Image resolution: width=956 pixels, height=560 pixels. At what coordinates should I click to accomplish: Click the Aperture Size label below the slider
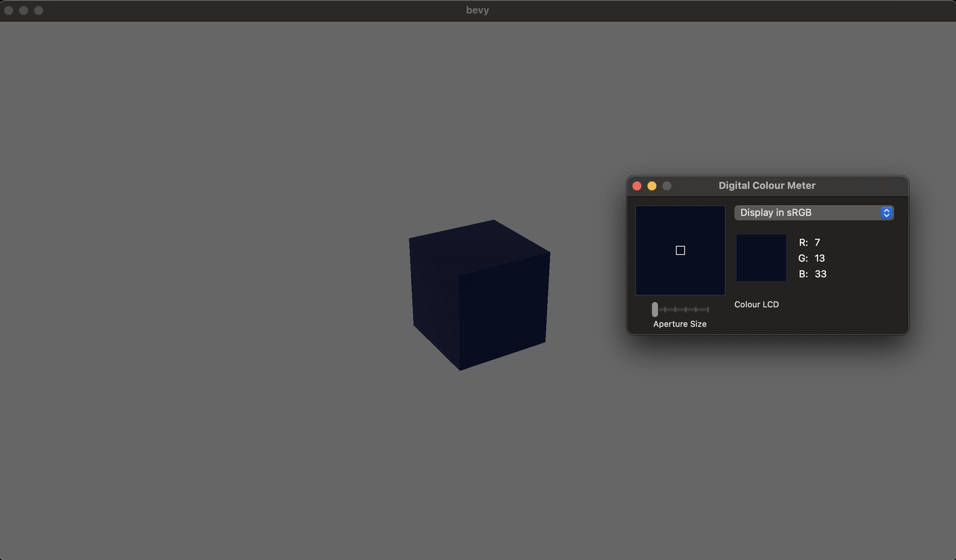[x=680, y=324]
